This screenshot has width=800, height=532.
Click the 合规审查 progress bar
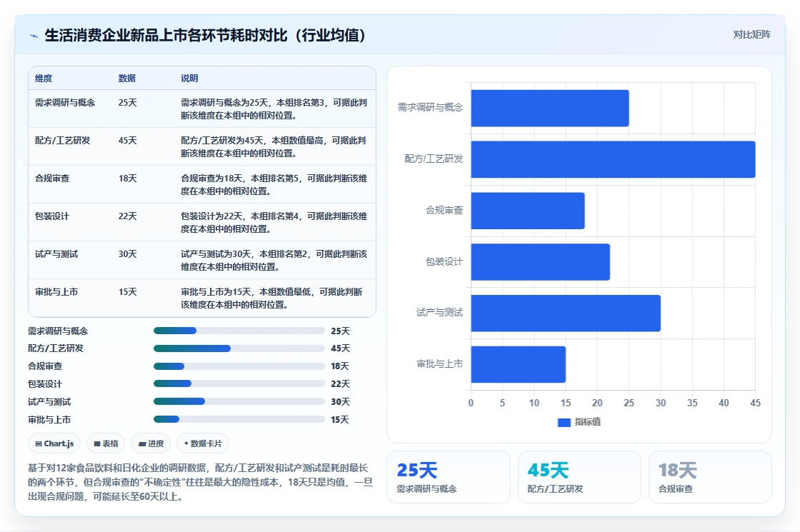click(x=239, y=366)
